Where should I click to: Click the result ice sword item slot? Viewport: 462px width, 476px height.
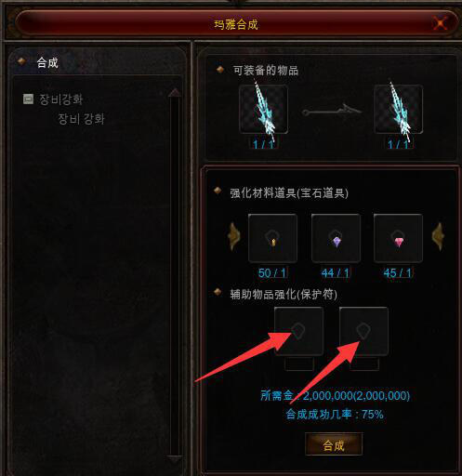[x=398, y=109]
